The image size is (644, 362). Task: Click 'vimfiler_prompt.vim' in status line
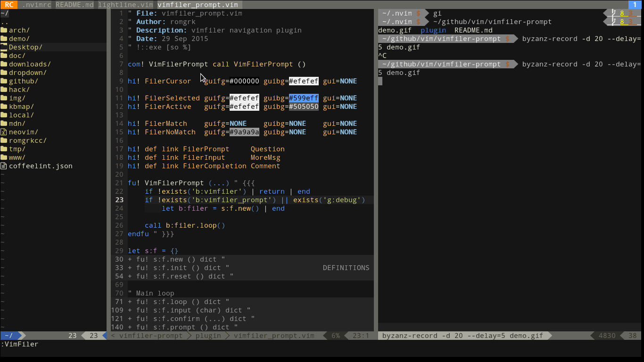tap(274, 336)
